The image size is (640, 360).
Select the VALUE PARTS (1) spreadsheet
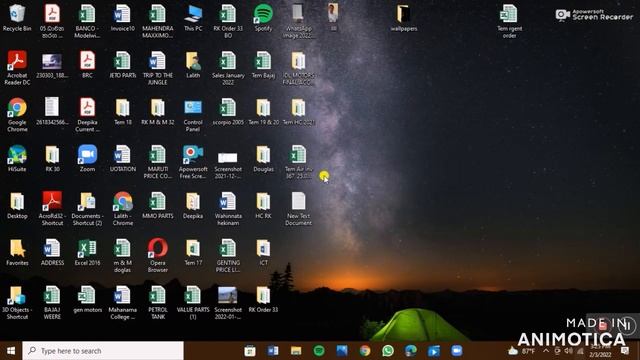(193, 302)
